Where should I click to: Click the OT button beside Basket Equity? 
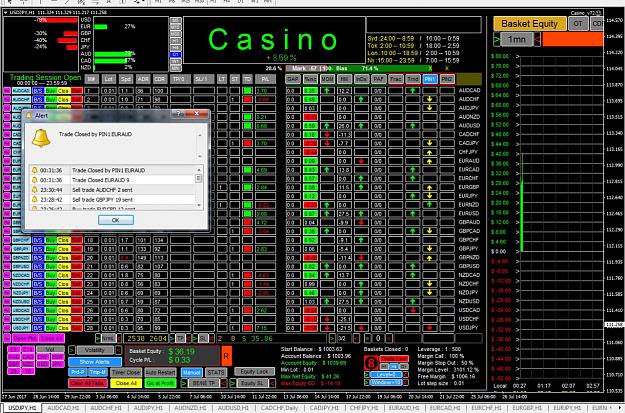pyautogui.click(x=578, y=24)
